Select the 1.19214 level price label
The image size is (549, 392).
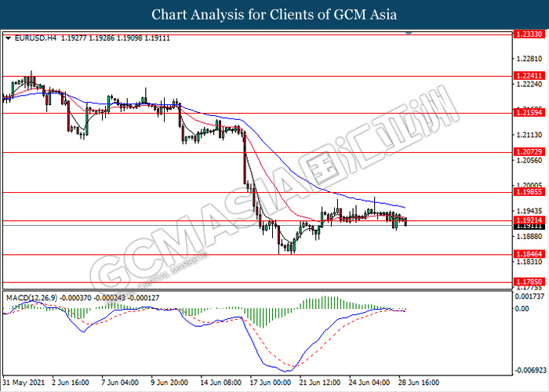[529, 220]
